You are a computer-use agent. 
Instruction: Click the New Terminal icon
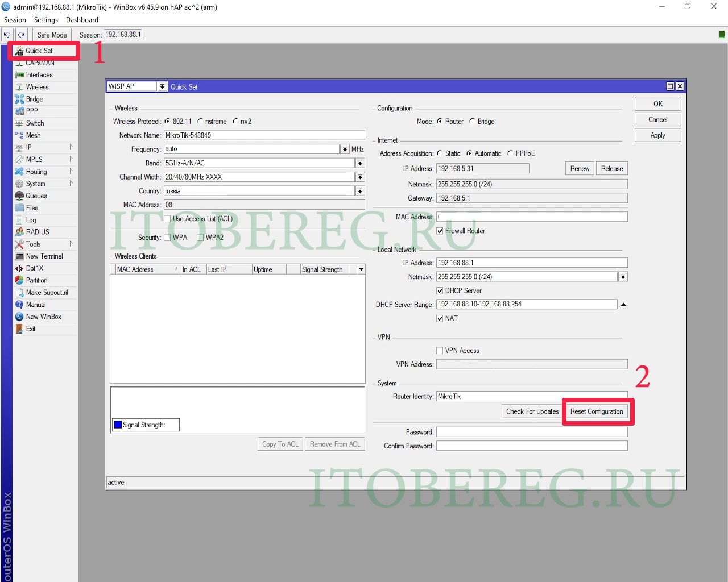click(19, 256)
